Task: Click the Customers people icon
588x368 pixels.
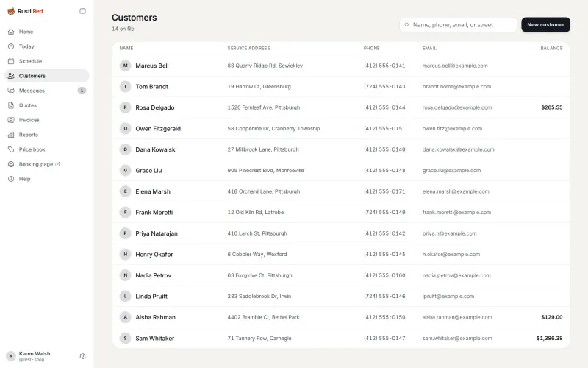Action: click(11, 76)
